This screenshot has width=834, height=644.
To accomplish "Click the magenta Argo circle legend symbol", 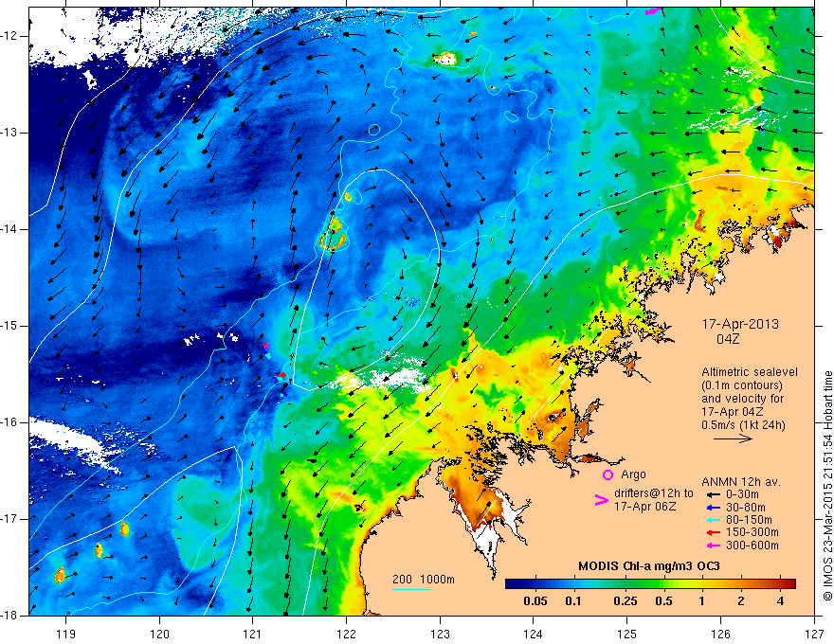I will [607, 474].
